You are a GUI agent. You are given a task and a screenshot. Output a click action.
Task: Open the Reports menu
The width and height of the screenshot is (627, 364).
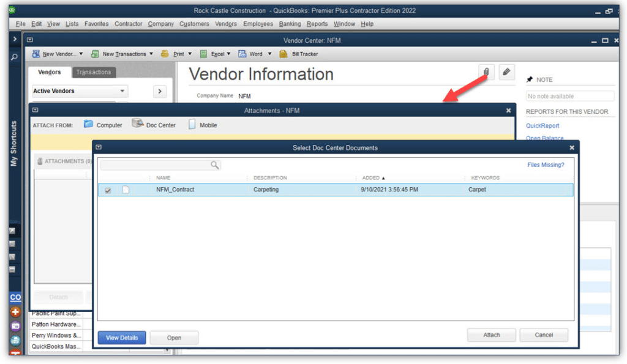click(317, 24)
